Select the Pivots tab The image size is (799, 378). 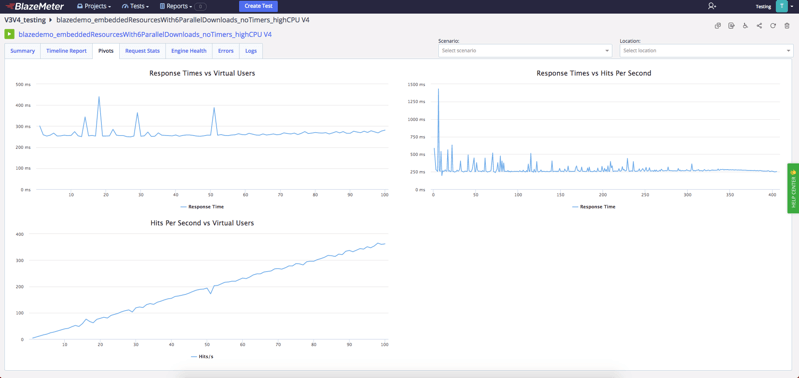pyautogui.click(x=106, y=51)
